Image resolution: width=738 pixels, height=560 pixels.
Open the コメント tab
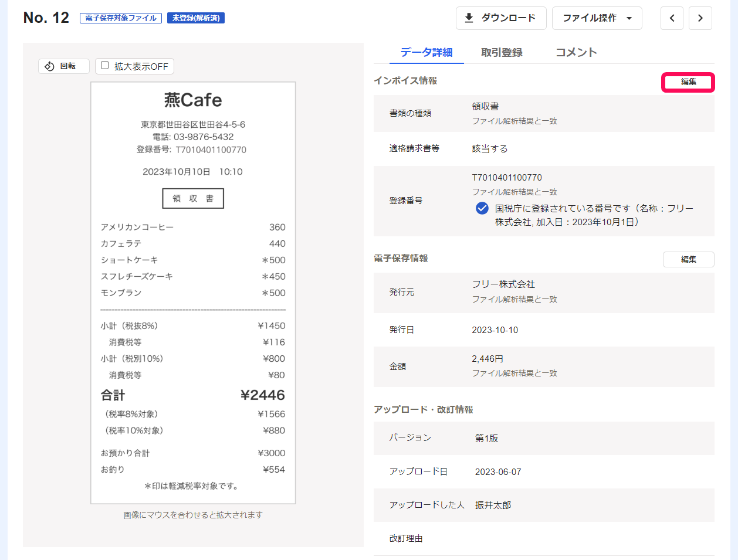click(576, 52)
